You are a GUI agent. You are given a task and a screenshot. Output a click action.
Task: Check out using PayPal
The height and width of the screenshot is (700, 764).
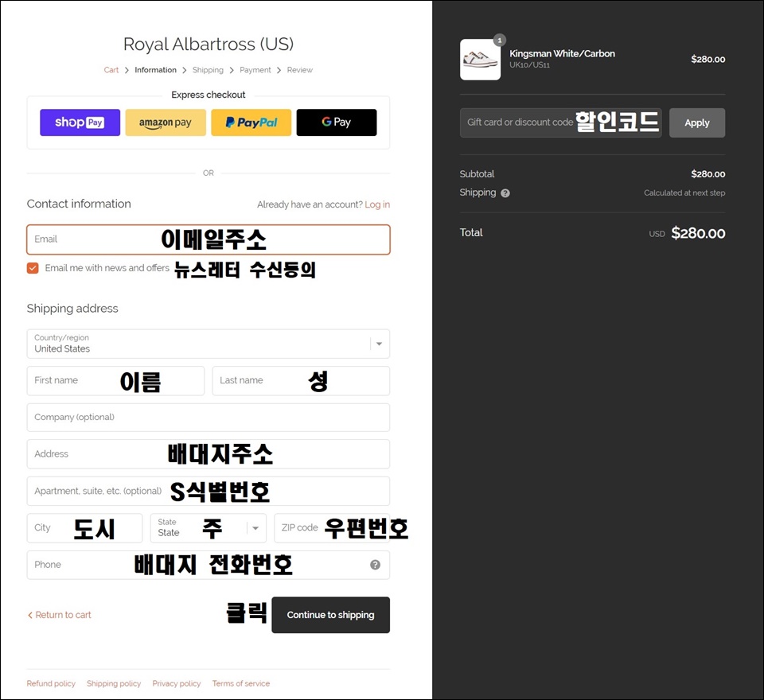[251, 122]
